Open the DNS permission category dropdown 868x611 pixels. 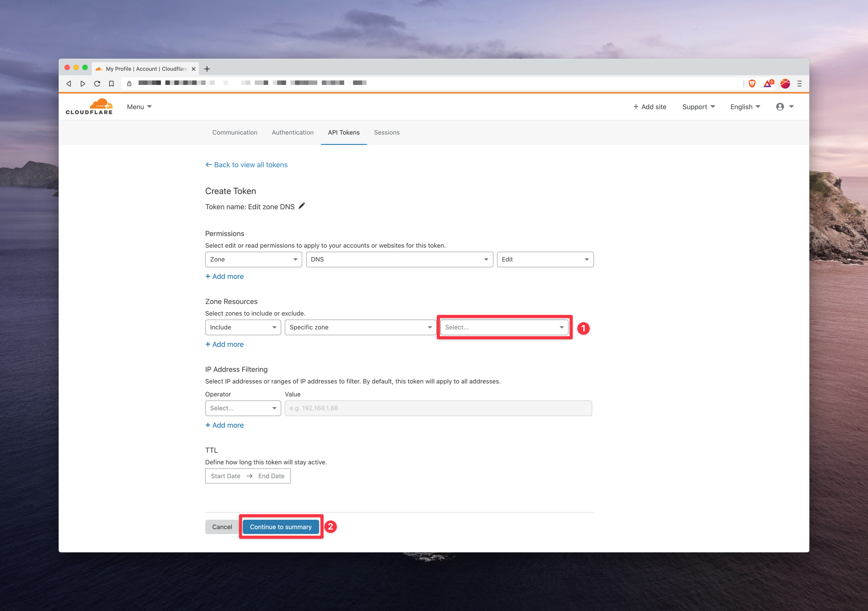(x=399, y=259)
